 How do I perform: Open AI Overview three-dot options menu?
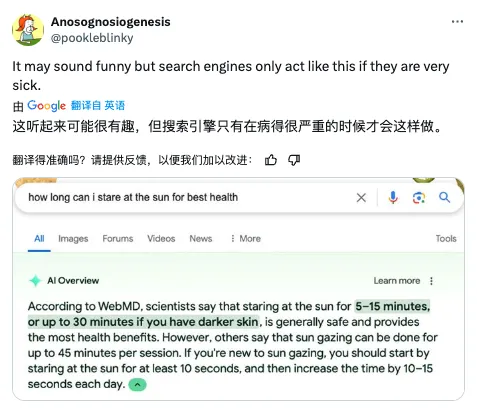tap(431, 281)
